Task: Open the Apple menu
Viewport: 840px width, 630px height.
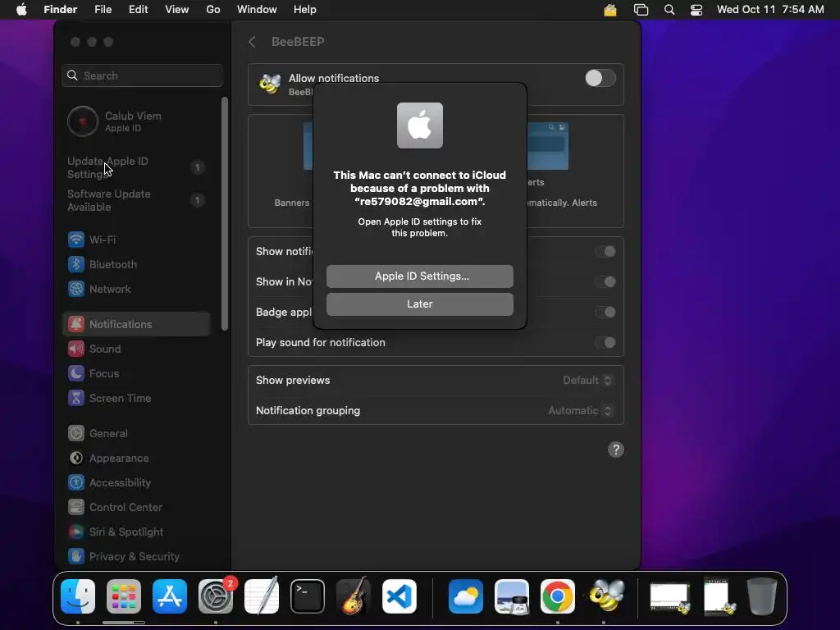Action: (21, 10)
